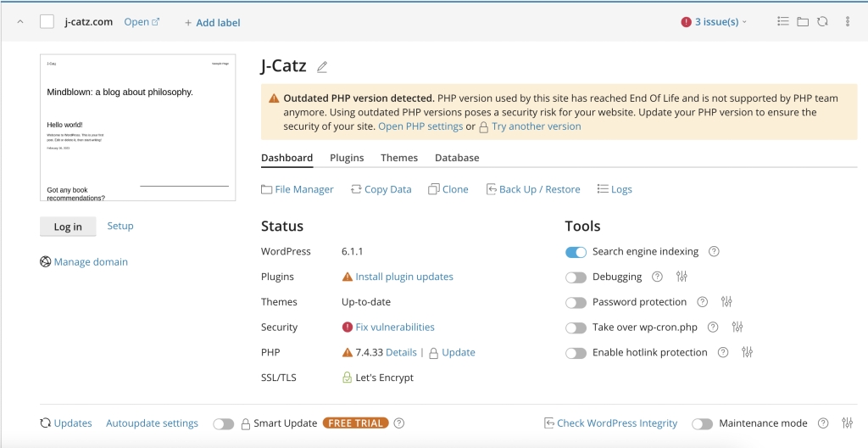
Task: Click the PHP warning triangle icon
Action: (x=347, y=352)
